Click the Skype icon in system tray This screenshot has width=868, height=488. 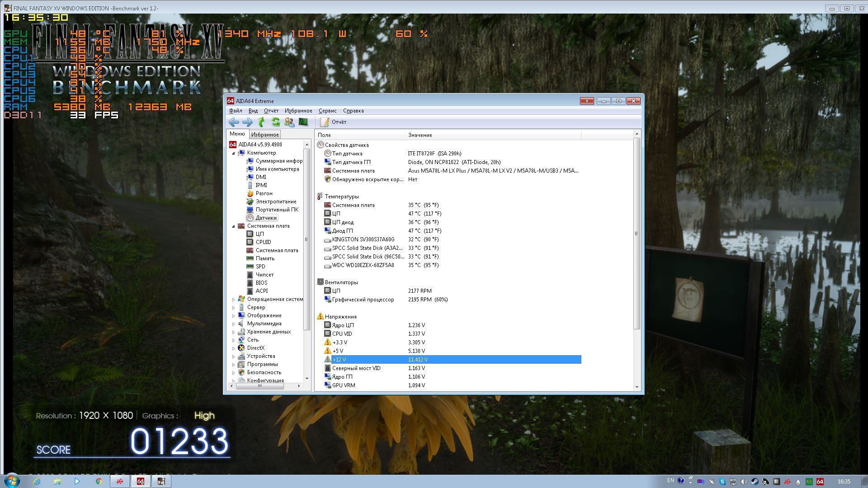pyautogui.click(x=722, y=482)
